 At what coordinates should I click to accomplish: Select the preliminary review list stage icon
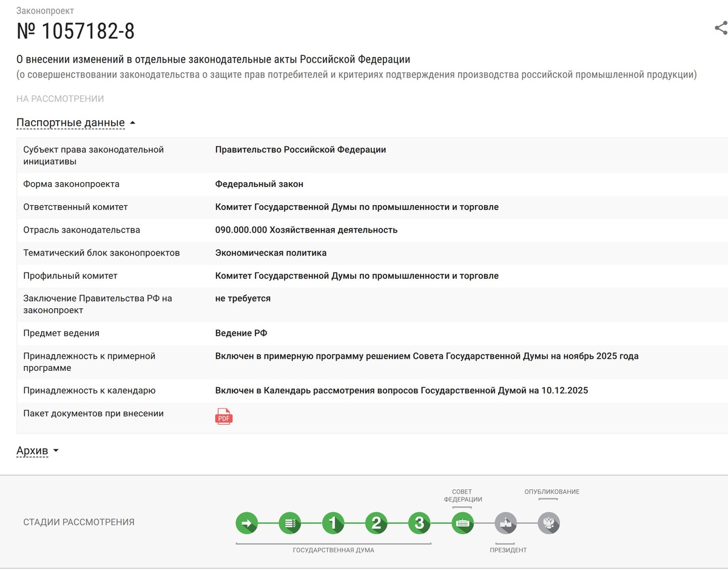point(290,523)
